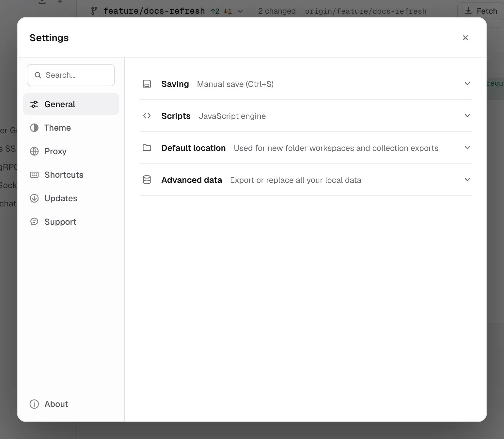Click 'Export or replace all your local data'
Image resolution: width=504 pixels, height=439 pixels.
[x=296, y=180]
